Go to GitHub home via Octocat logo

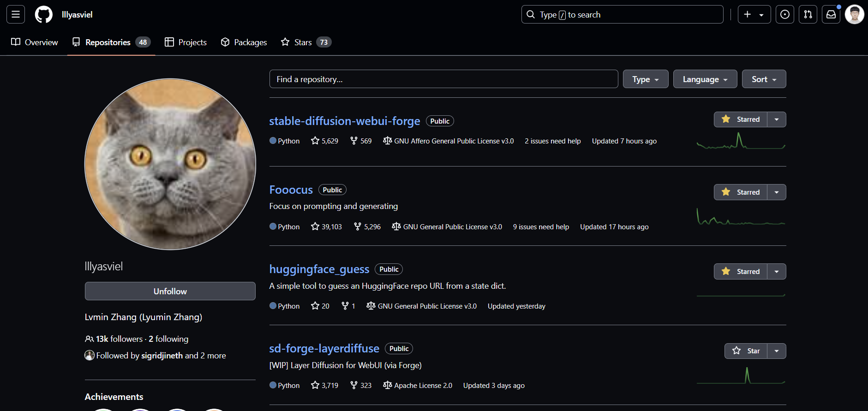click(x=44, y=15)
